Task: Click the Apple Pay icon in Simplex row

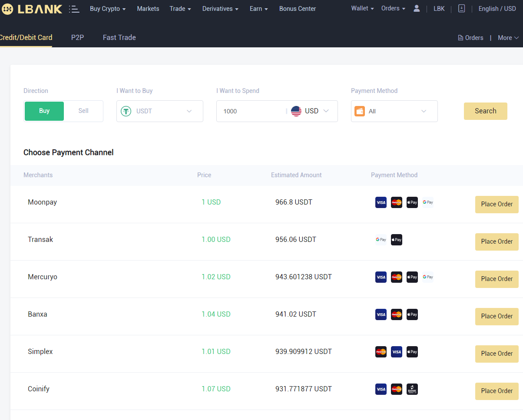Action: point(412,352)
